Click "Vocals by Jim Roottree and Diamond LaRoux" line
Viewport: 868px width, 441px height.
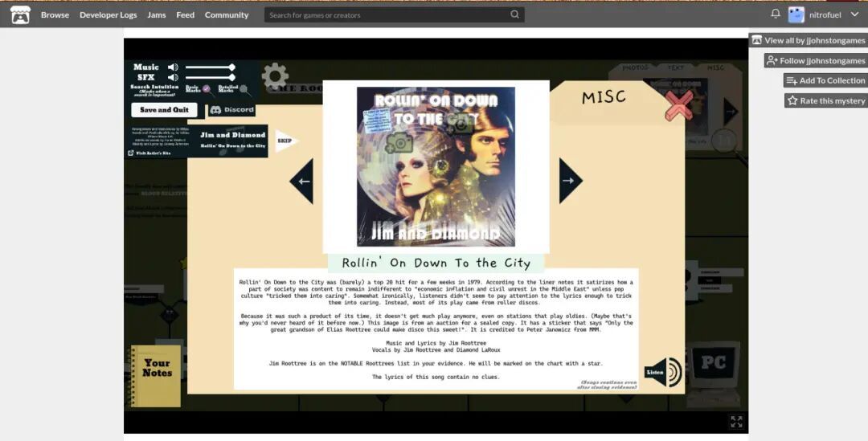(436, 349)
